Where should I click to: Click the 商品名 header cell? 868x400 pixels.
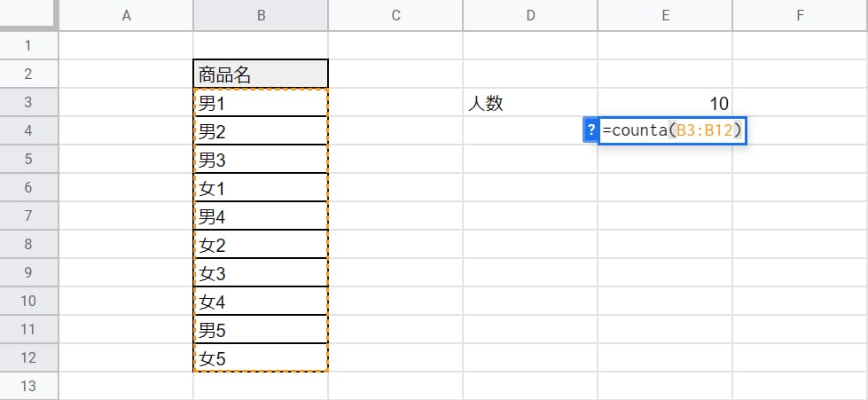(x=261, y=75)
